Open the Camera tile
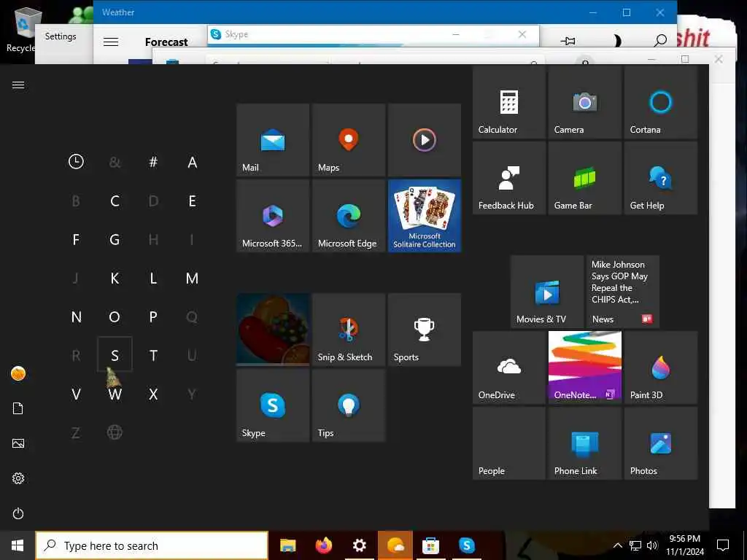Viewport: 747px width, 560px height. pos(585,102)
